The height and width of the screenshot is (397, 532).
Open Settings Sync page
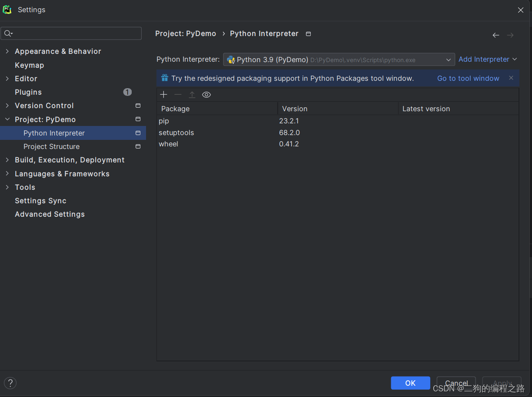click(40, 201)
